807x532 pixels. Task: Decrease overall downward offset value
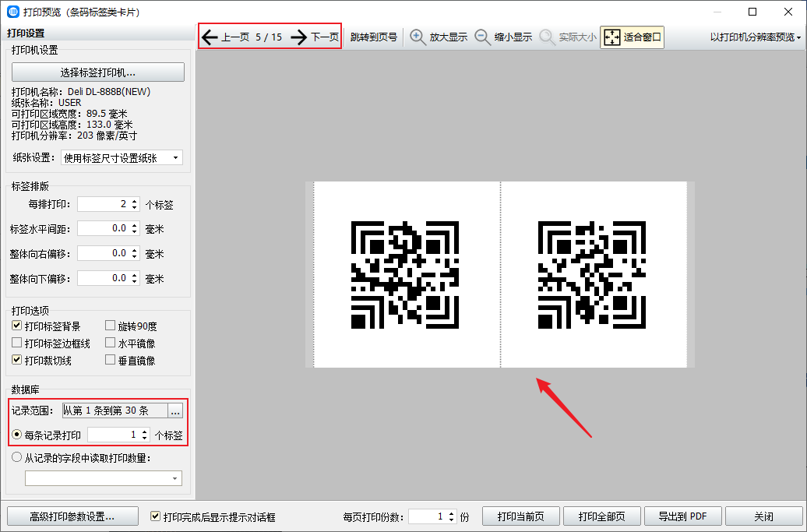pyautogui.click(x=134, y=281)
